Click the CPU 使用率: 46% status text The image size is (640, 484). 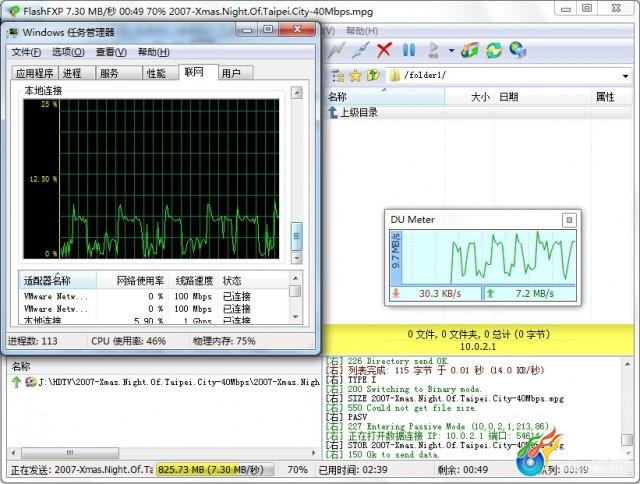tap(128, 341)
